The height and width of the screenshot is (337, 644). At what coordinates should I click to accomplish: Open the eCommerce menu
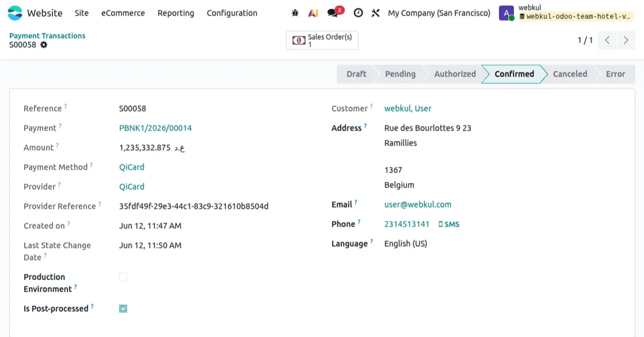[123, 13]
